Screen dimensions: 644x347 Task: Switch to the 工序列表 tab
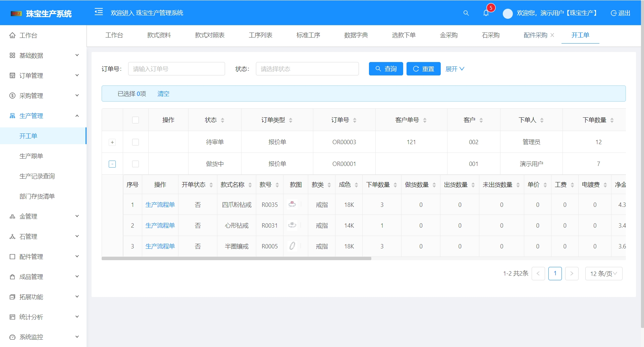pyautogui.click(x=261, y=35)
